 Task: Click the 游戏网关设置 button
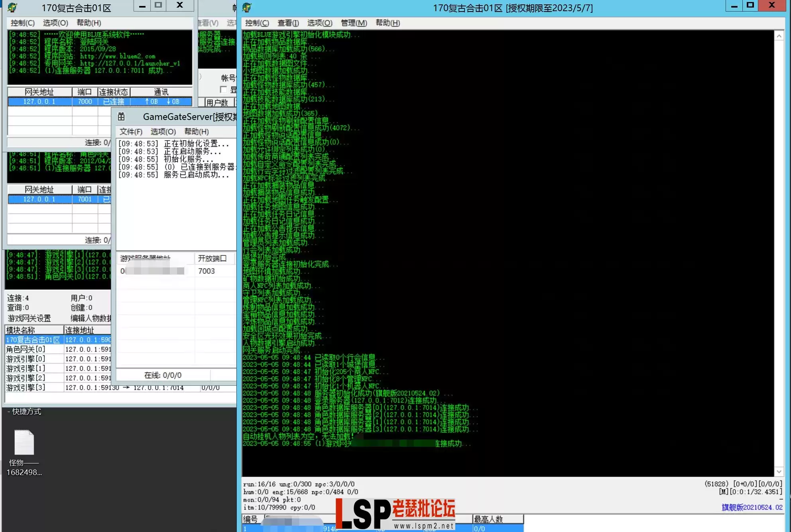click(30, 318)
